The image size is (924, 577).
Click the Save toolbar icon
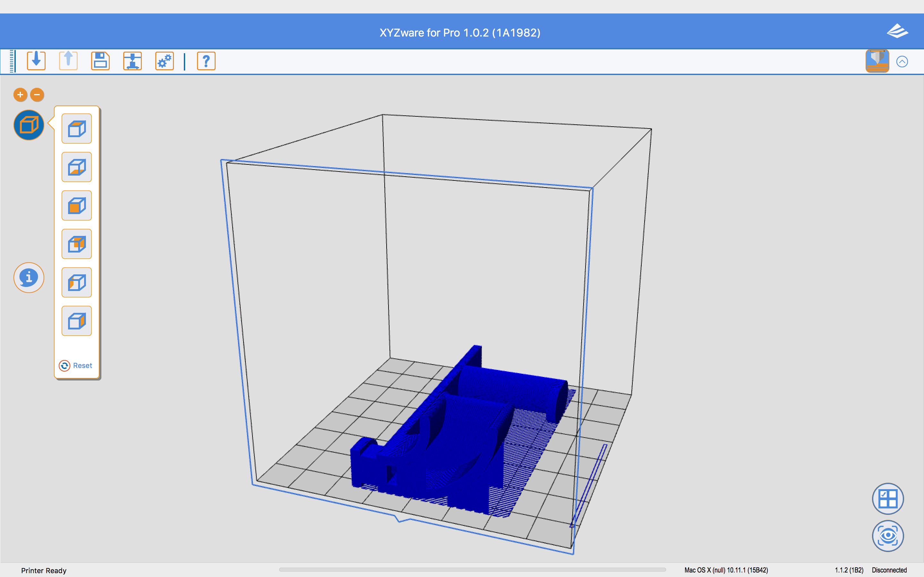pyautogui.click(x=100, y=61)
